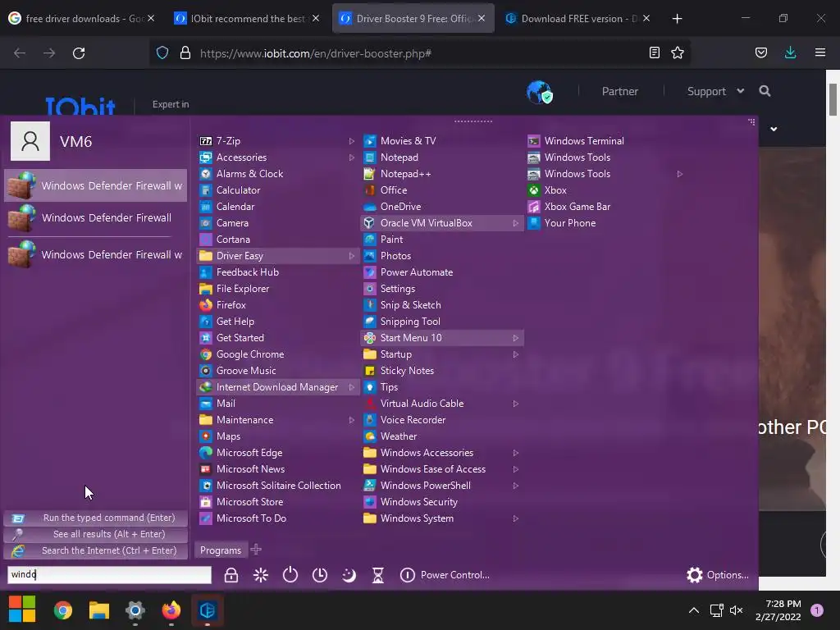Switch to IObit recommend the best tab
This screenshot has width=840, height=630.
248,18
